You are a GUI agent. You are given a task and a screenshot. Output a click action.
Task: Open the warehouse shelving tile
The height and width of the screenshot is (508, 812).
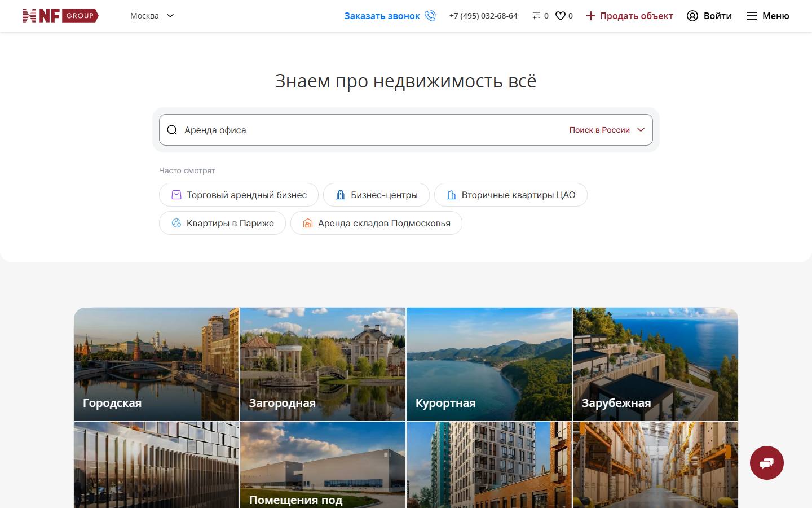655,465
